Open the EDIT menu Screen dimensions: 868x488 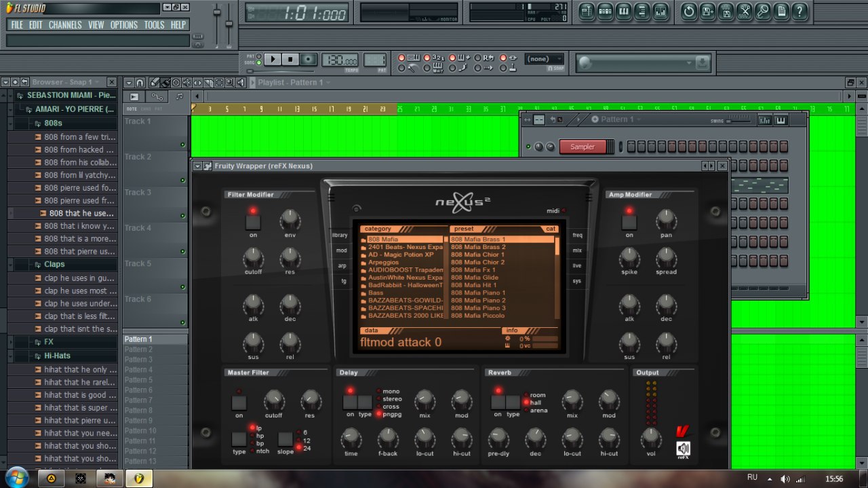tap(35, 25)
